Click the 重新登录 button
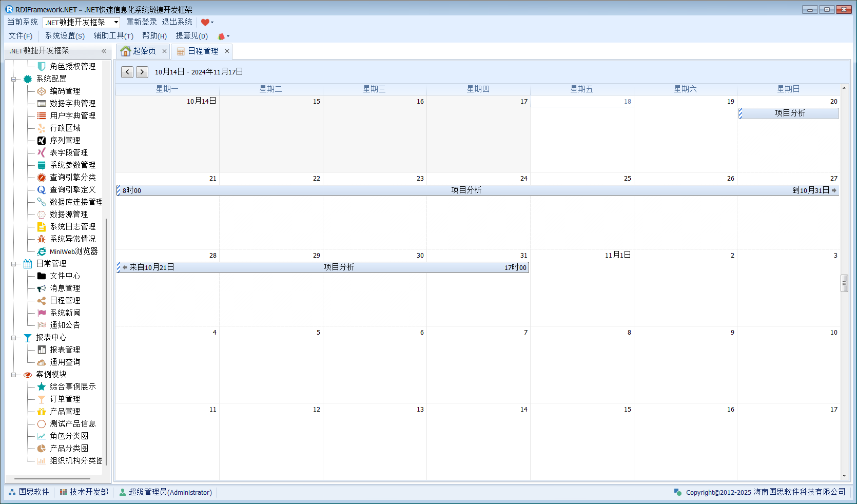 tap(142, 22)
